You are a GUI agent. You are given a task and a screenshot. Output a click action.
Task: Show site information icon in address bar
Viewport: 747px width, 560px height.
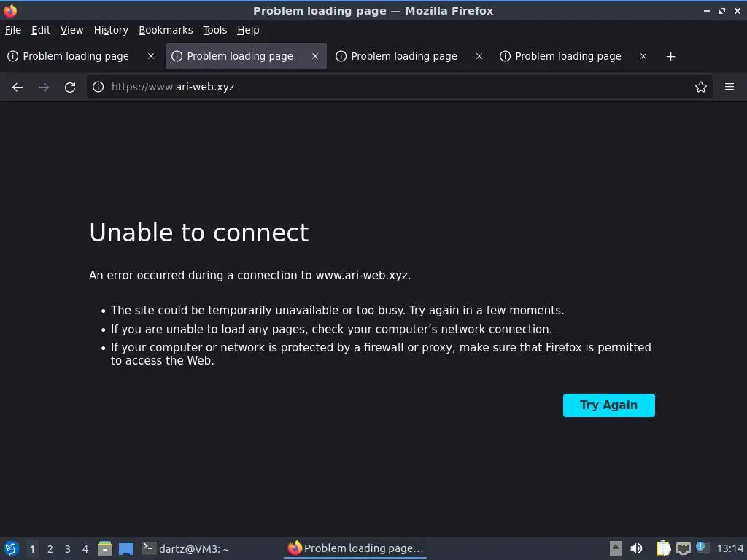click(98, 87)
